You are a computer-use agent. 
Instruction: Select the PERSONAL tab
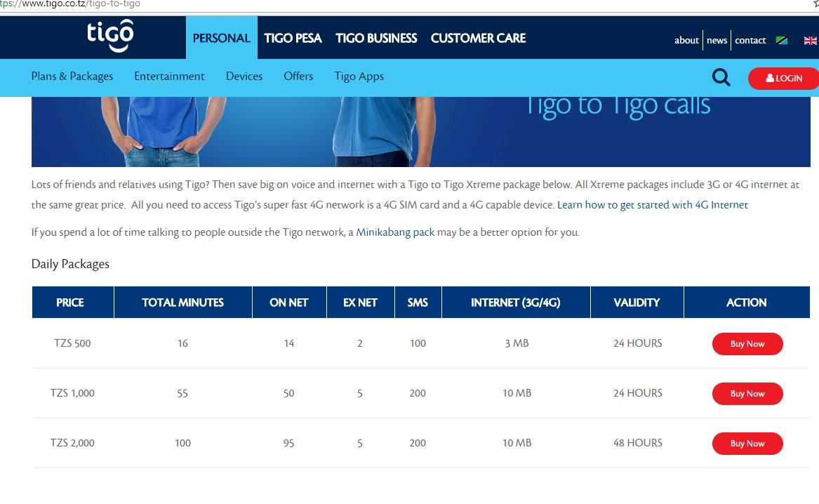(x=222, y=38)
